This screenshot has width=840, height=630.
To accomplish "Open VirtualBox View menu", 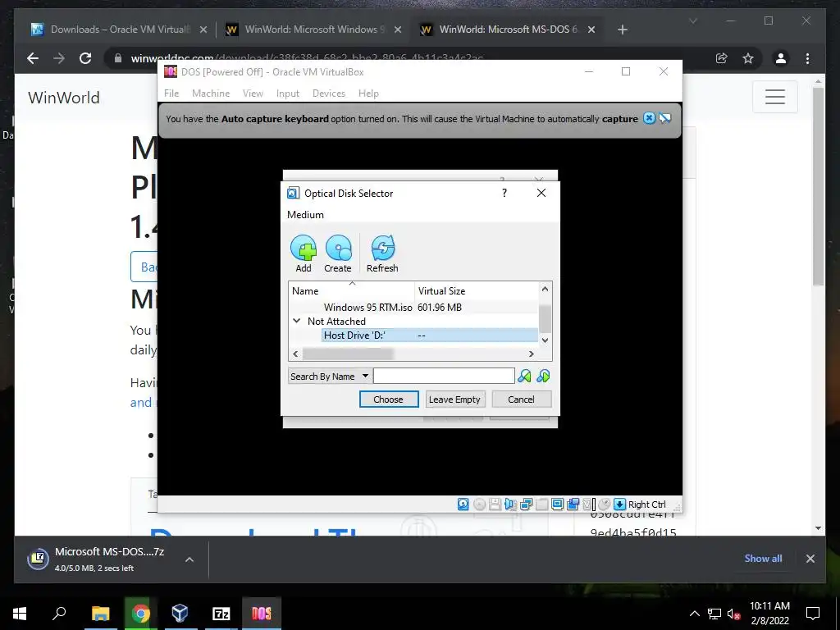I will (253, 94).
